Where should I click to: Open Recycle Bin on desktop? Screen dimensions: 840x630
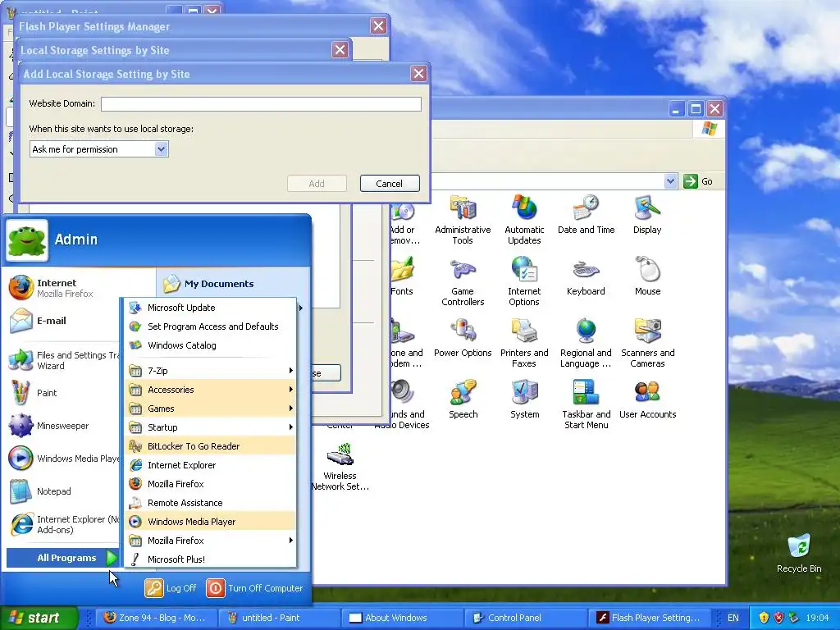pos(799,553)
